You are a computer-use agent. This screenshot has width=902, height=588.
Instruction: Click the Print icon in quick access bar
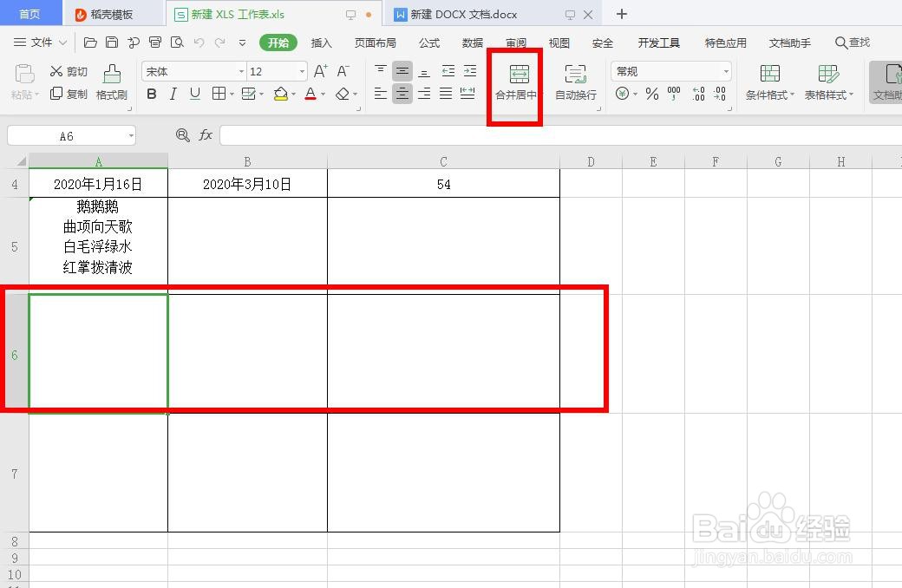154,42
